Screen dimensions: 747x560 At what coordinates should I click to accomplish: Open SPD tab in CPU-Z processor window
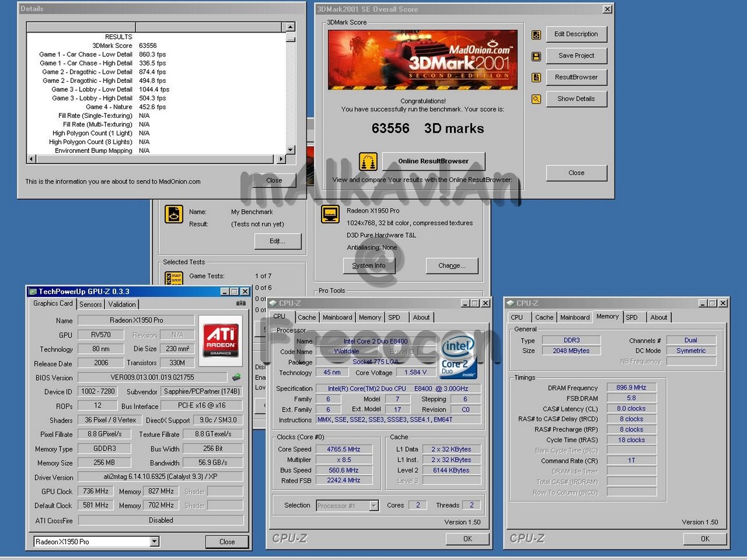pos(394,317)
